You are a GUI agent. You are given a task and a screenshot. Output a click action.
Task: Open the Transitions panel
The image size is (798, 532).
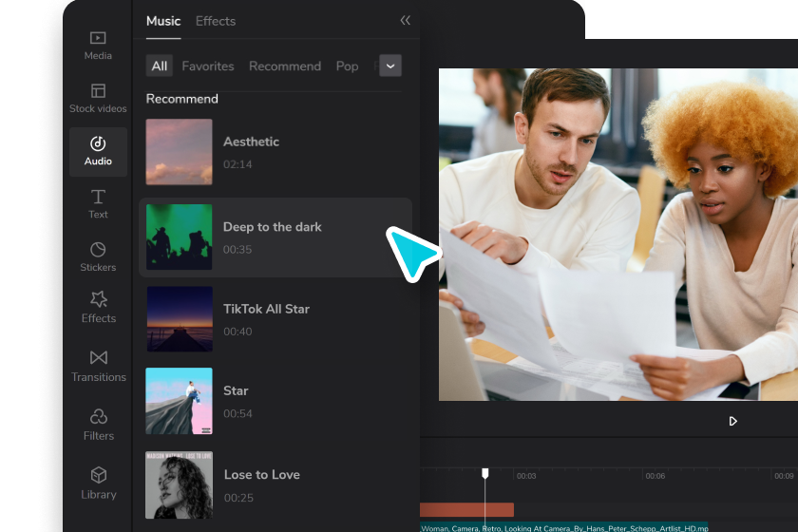(x=98, y=366)
